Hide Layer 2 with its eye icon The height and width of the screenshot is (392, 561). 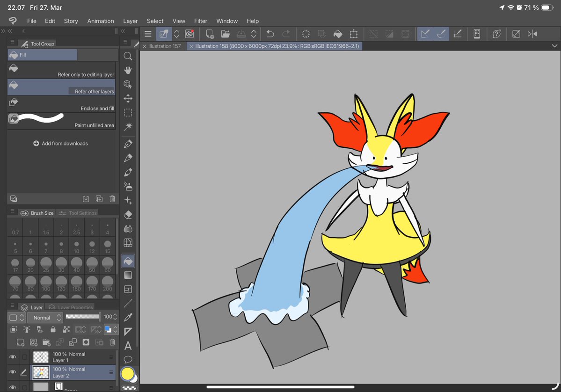pos(13,372)
